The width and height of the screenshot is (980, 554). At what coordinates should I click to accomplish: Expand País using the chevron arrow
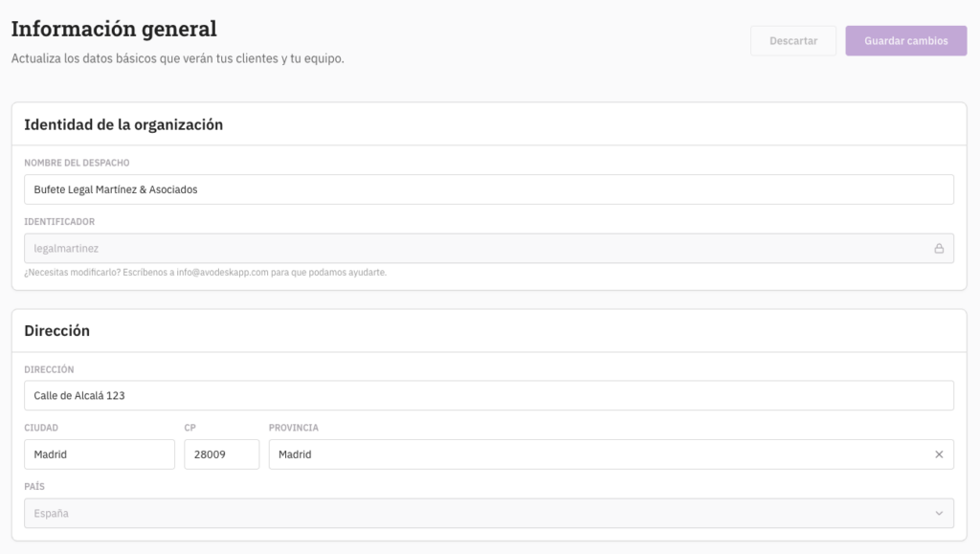[x=938, y=514]
